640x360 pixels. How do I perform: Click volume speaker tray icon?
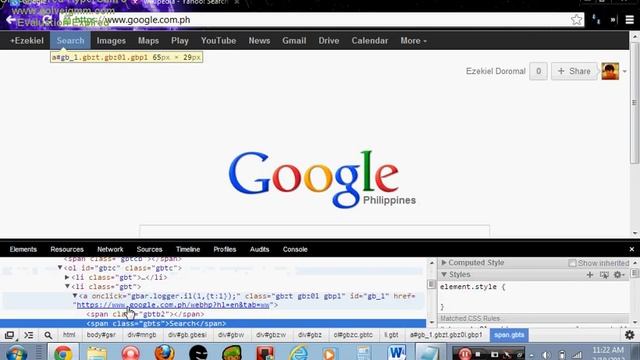coord(547,355)
